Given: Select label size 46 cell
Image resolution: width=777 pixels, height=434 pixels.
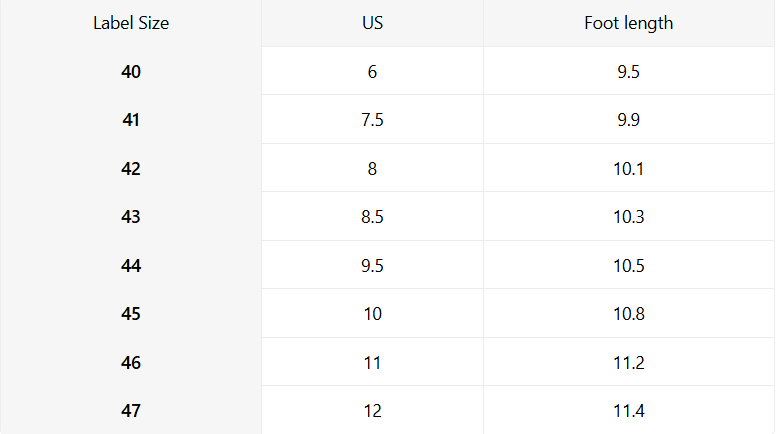Looking at the screenshot, I should click(131, 363).
